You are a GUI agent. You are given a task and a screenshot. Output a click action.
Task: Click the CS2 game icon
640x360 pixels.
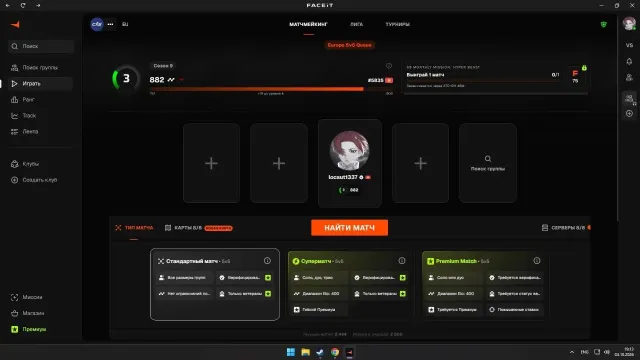click(x=97, y=24)
